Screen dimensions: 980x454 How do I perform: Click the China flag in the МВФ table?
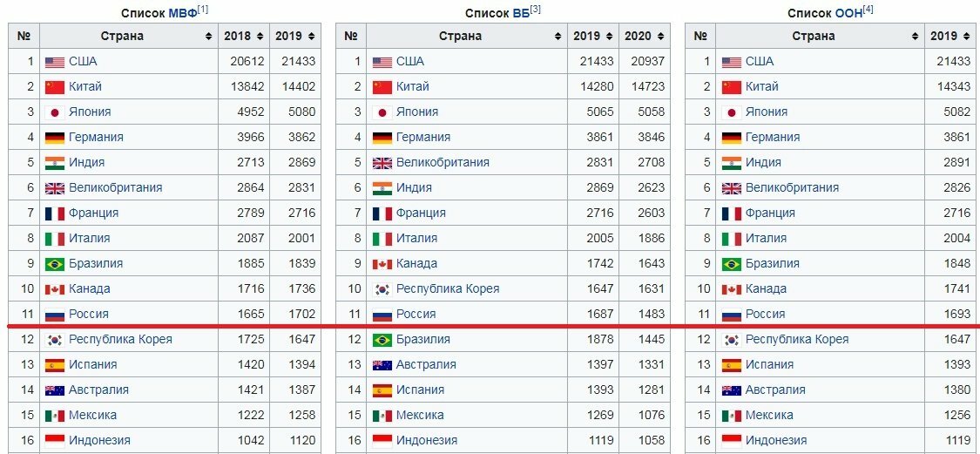tap(55, 87)
